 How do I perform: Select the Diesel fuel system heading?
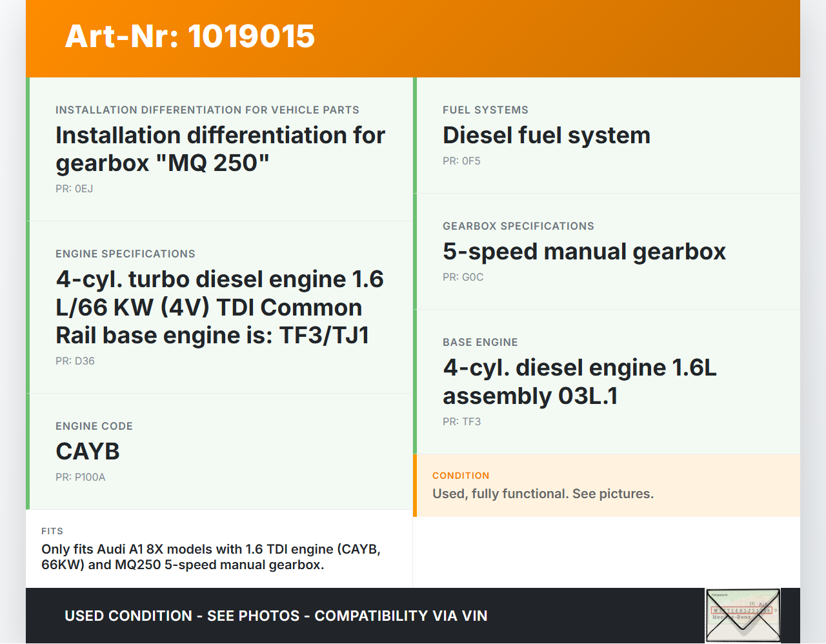[546, 136]
